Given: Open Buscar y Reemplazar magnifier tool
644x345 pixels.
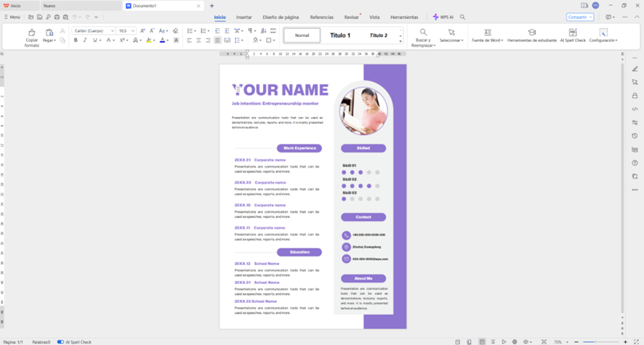Looking at the screenshot, I should (423, 33).
